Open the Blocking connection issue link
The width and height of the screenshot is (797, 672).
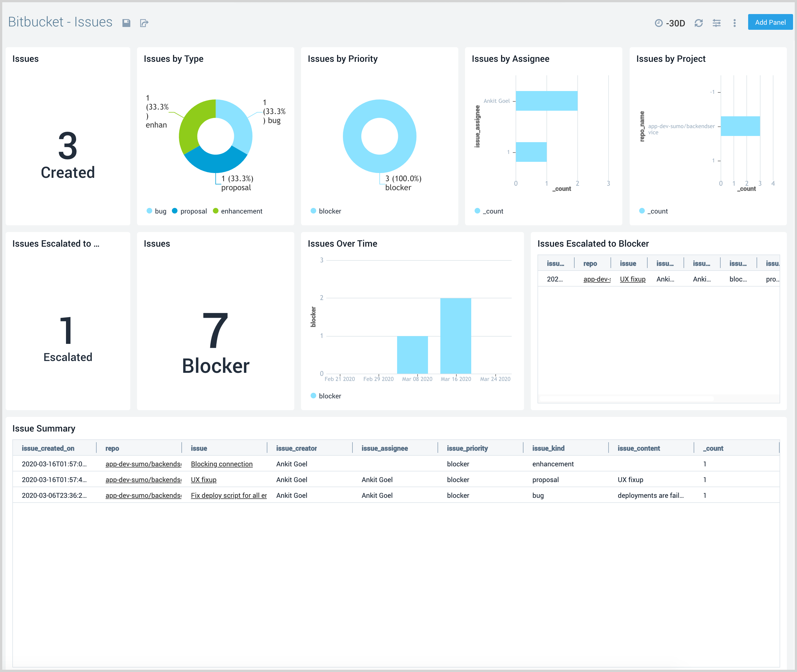tap(222, 464)
